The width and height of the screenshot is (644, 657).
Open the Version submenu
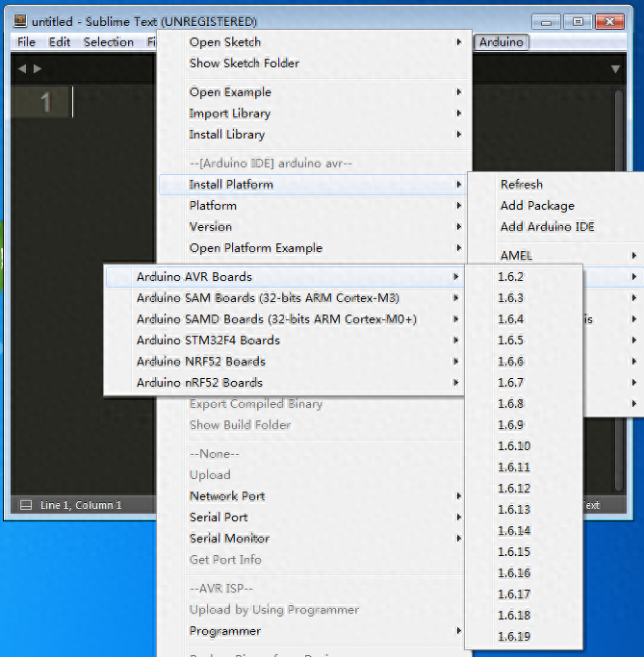(313, 227)
